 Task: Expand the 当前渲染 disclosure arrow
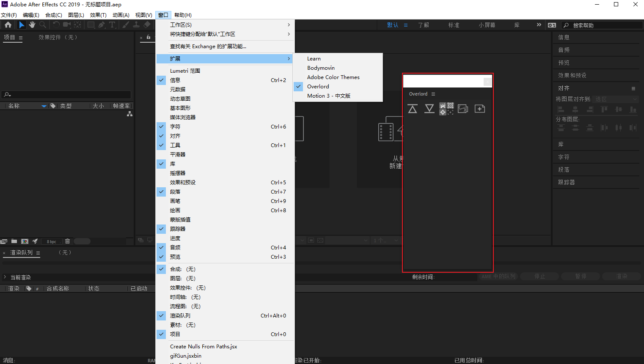coord(5,277)
